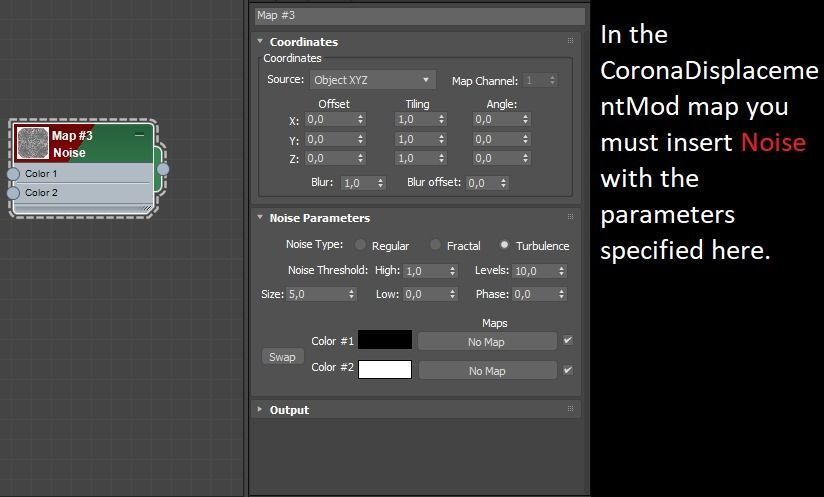Click the Noise node output socket
This screenshot has width=824, height=497.
(163, 169)
